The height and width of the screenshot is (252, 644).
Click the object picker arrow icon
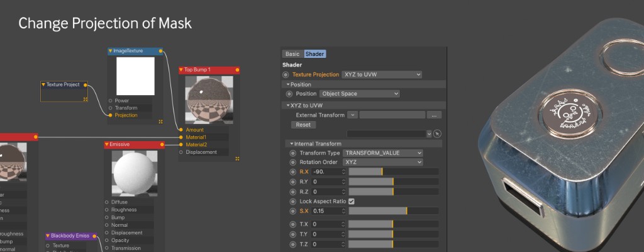438,134
